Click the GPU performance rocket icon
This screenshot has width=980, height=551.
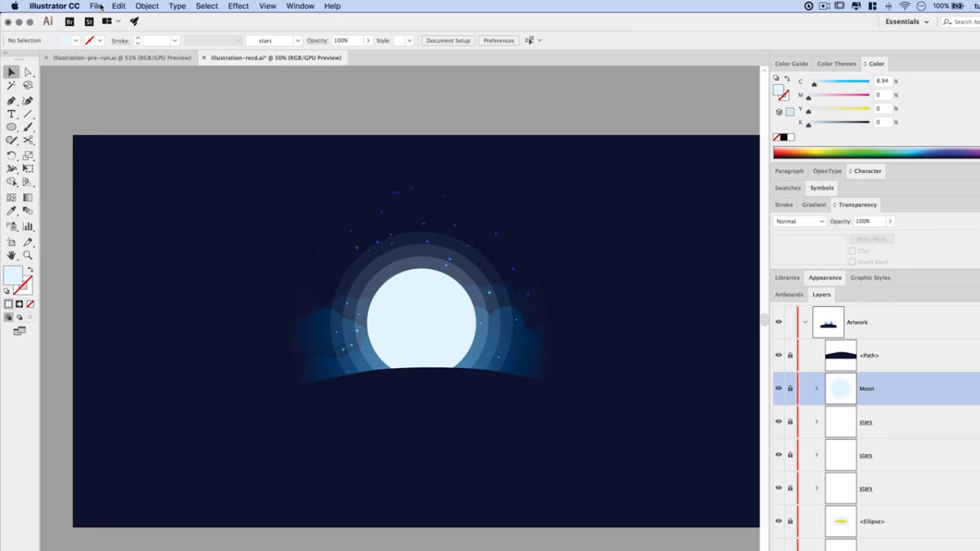click(x=134, y=21)
